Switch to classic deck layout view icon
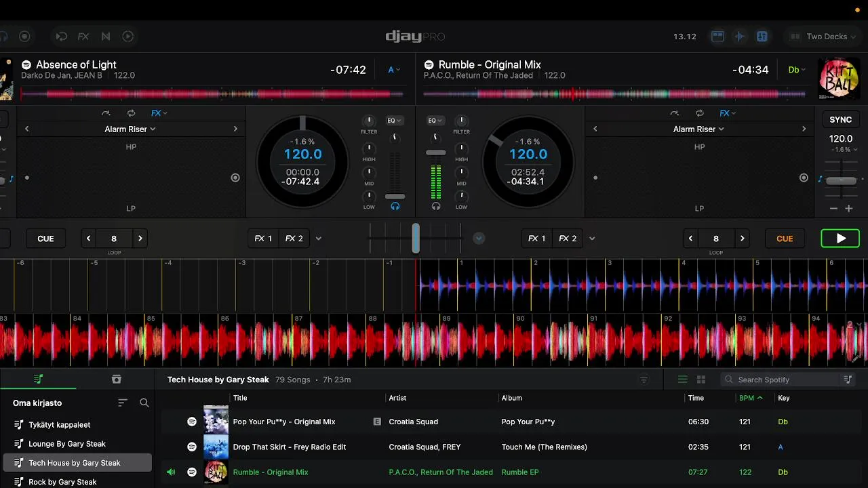The width and height of the screenshot is (868, 488). tap(717, 37)
